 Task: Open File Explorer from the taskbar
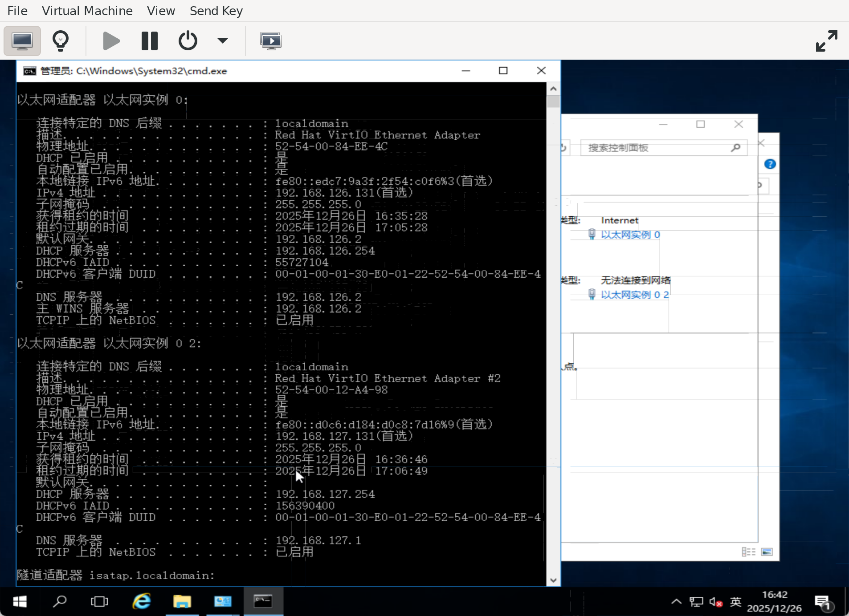[182, 602]
